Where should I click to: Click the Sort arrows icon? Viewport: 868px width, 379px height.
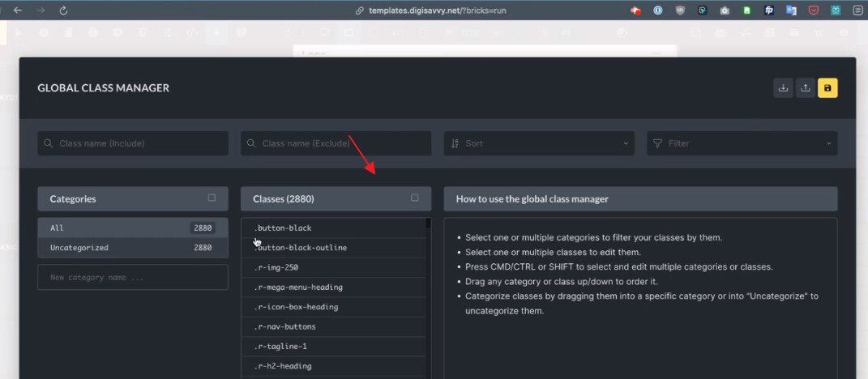point(455,143)
